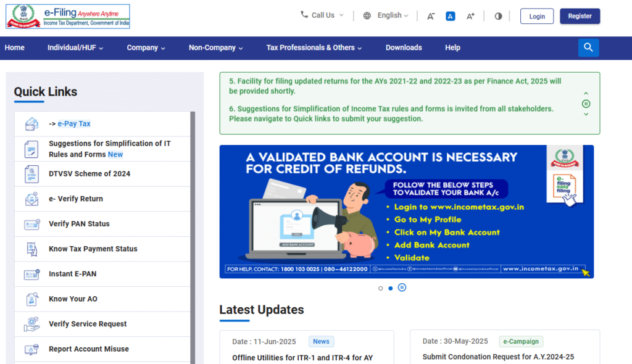Open the Report Account Misuse link

tap(89, 349)
